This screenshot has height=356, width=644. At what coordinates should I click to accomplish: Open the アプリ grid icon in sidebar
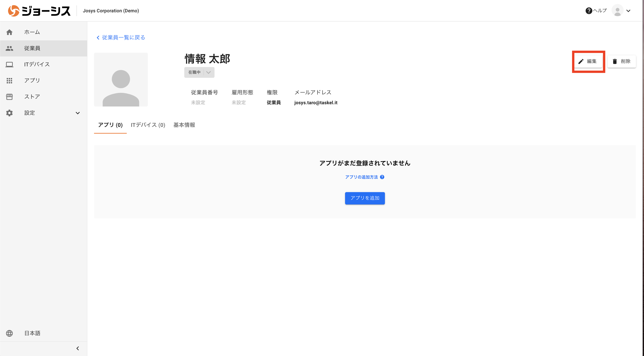[9, 80]
